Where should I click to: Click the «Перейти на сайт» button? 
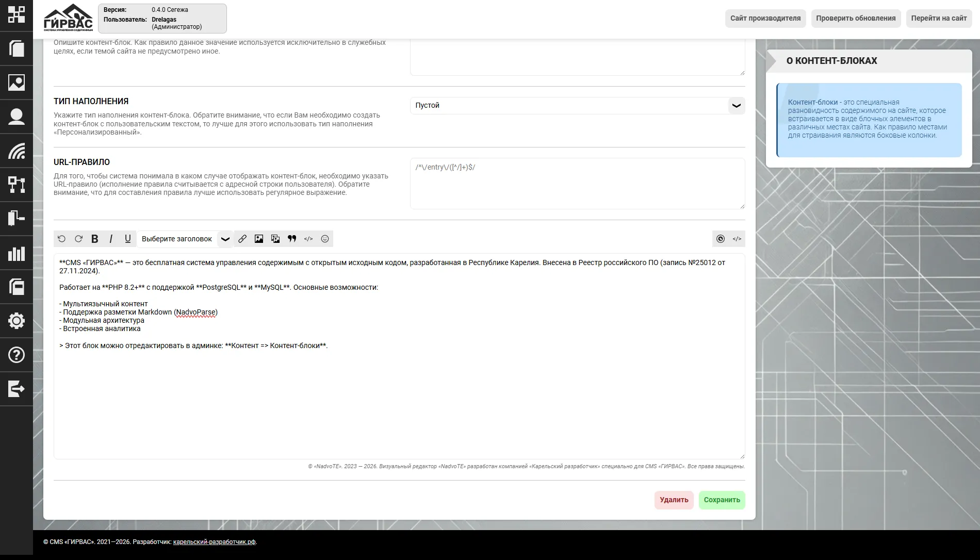tap(939, 18)
